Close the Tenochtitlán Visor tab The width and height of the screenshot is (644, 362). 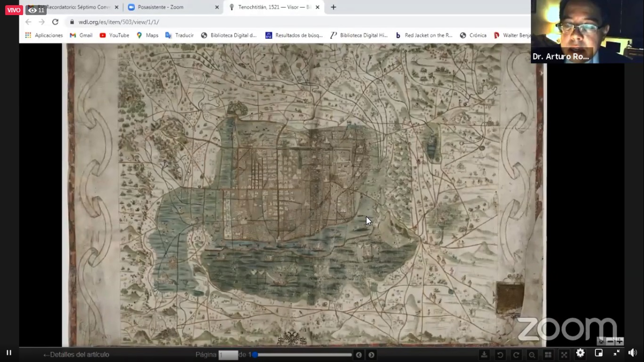[x=317, y=7]
